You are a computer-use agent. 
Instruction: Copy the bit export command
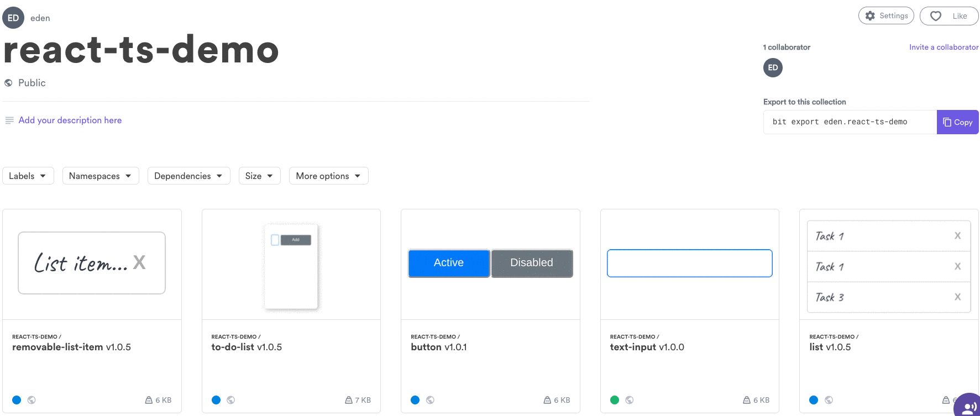click(958, 122)
